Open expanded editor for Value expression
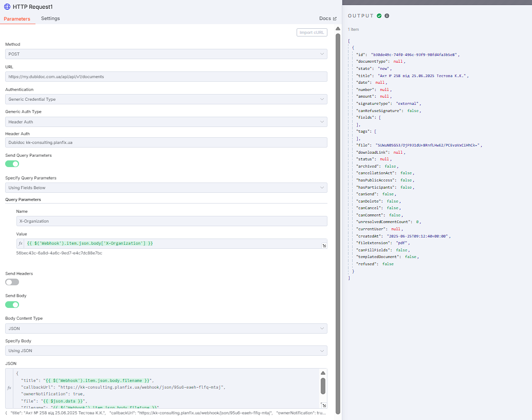Screen dimensions: 532x420 [x=324, y=246]
